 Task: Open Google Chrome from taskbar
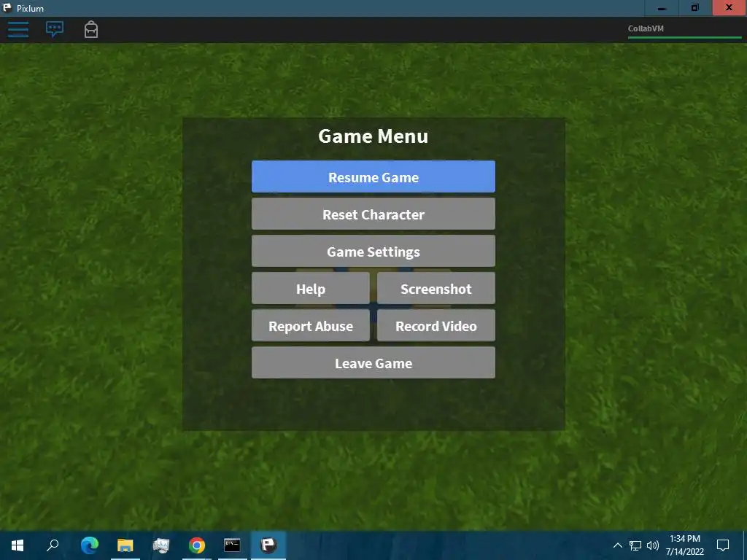coord(197,545)
